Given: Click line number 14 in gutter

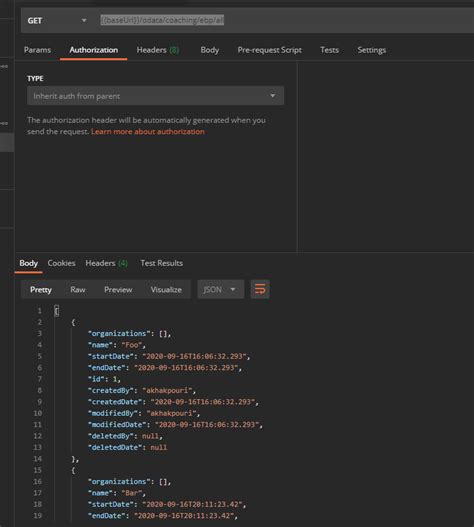Looking at the screenshot, I should (x=38, y=459).
